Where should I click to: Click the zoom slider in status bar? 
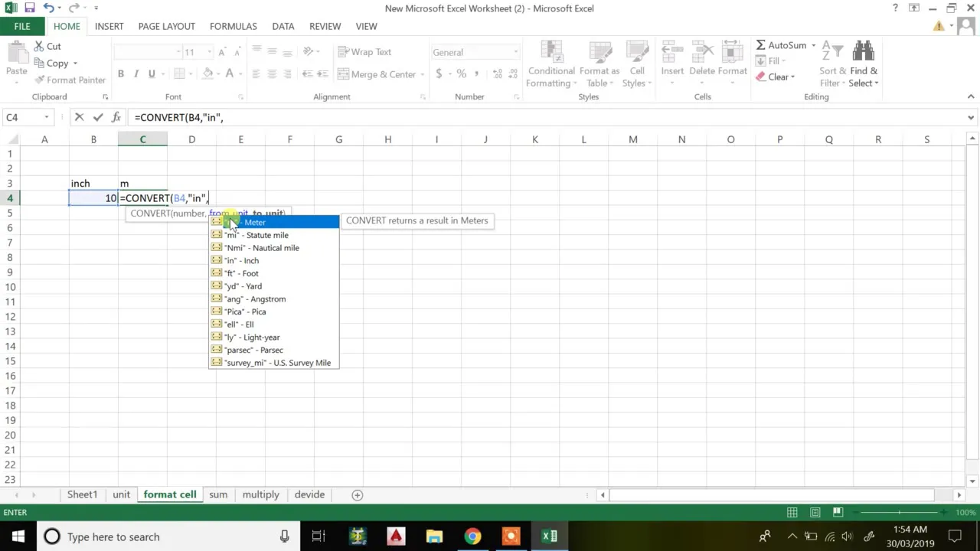(x=900, y=512)
